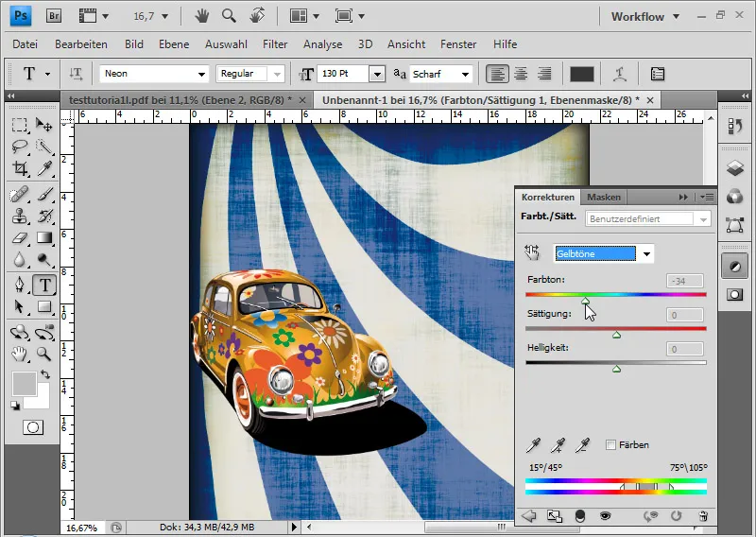This screenshot has height=537, width=756.
Task: Align text left
Action: point(497,74)
